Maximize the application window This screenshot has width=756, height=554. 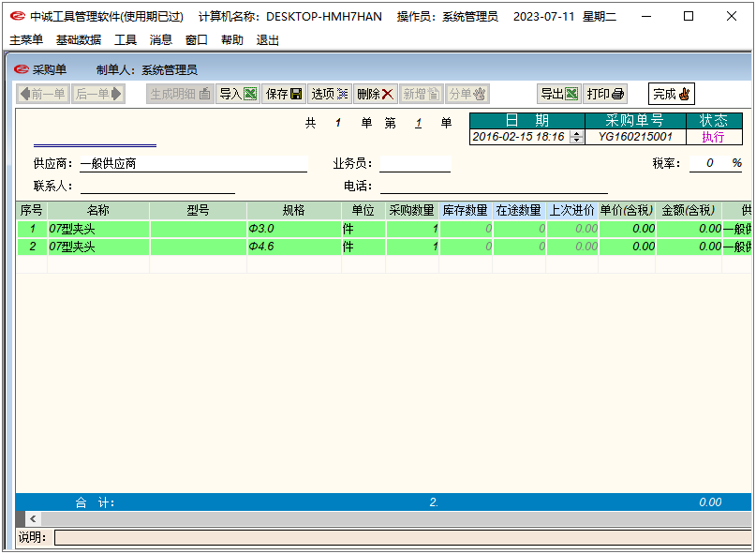(x=689, y=17)
